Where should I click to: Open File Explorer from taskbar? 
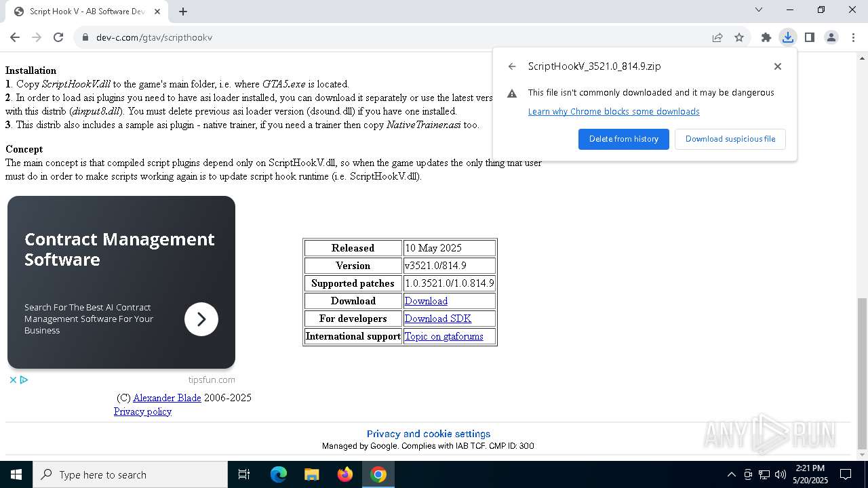[x=312, y=474]
